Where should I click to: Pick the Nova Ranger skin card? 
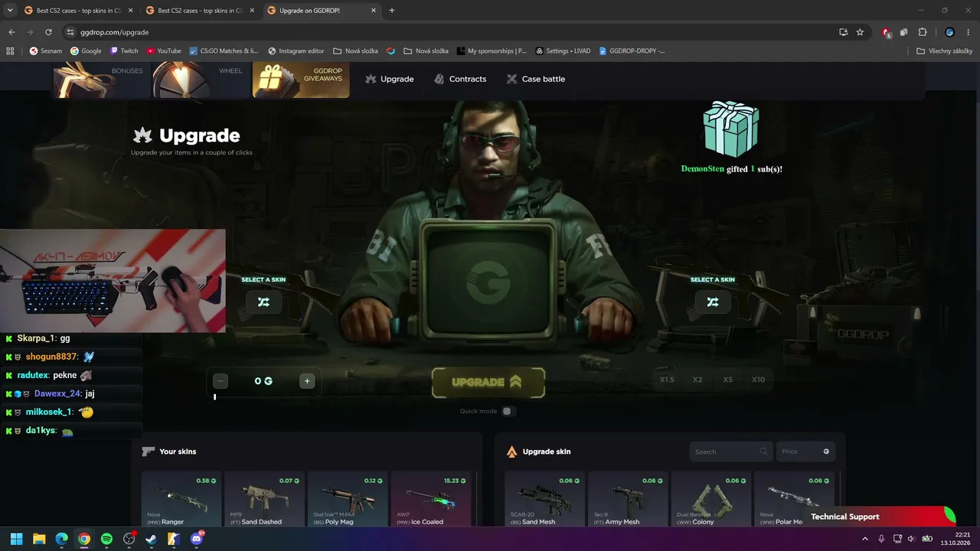[181, 499]
